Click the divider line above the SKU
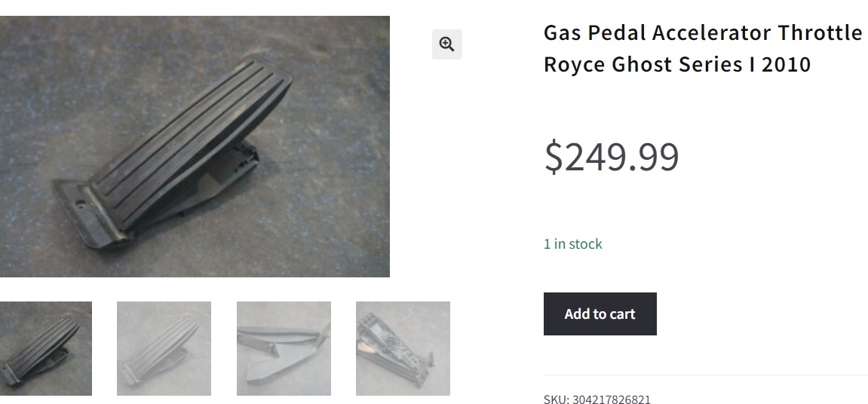The image size is (868, 404). click(x=705, y=375)
